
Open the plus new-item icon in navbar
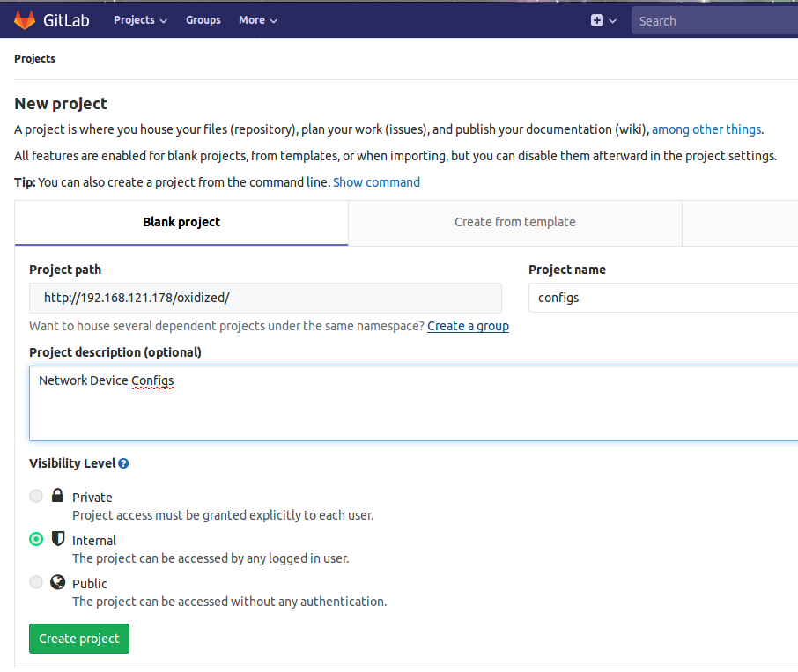597,20
